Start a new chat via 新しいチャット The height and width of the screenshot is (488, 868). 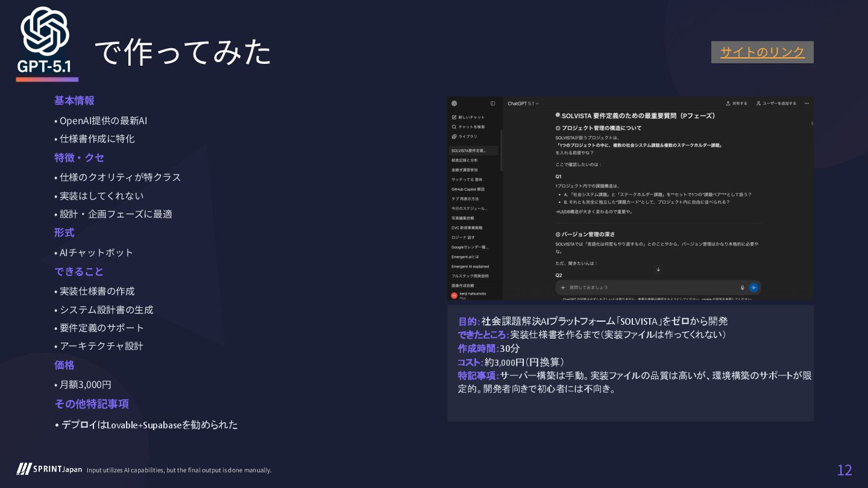(468, 117)
